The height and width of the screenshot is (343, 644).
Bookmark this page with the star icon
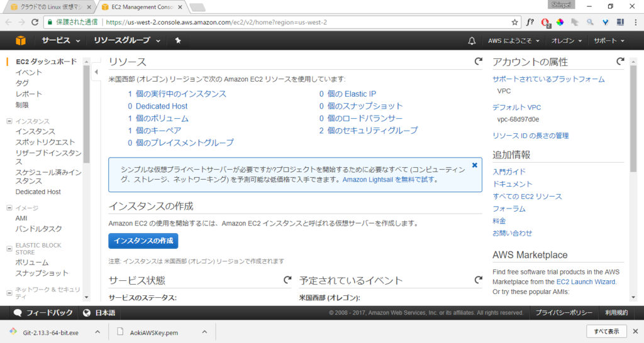(x=514, y=22)
